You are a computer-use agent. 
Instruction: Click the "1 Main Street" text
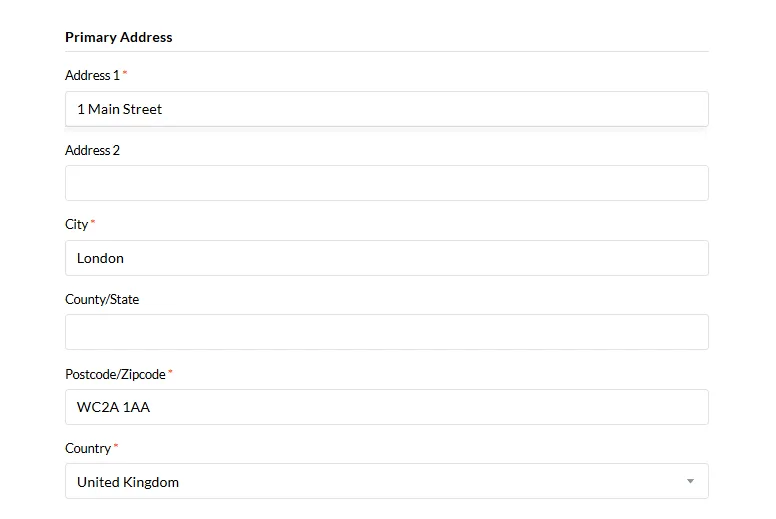tap(119, 109)
